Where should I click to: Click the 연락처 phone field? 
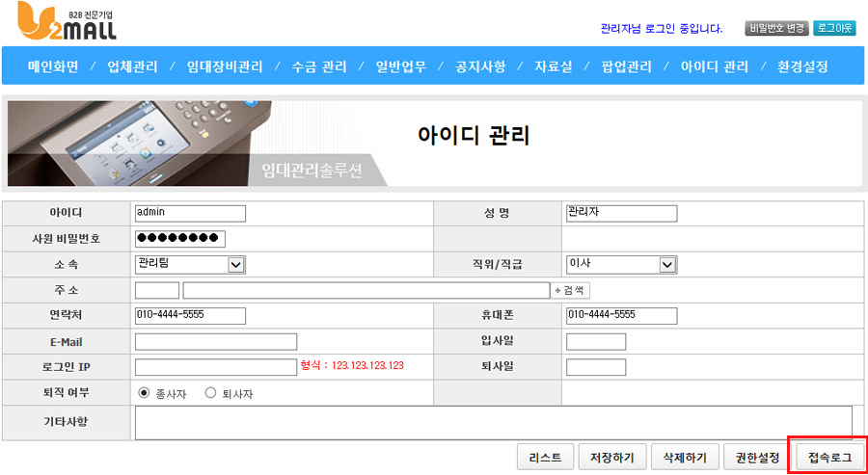(x=190, y=316)
